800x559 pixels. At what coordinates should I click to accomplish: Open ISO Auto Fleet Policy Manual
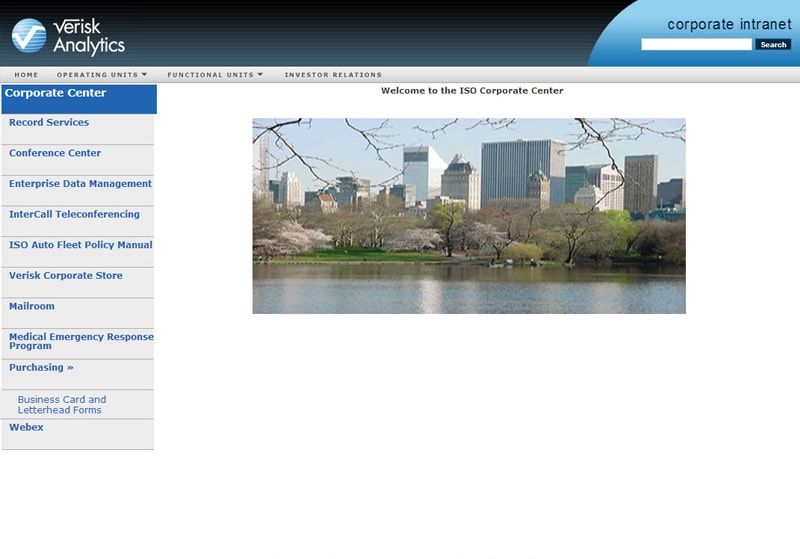[80, 245]
